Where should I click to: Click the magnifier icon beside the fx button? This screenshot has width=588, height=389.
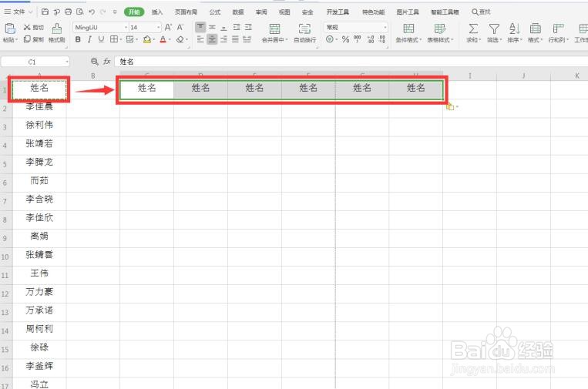click(x=95, y=62)
